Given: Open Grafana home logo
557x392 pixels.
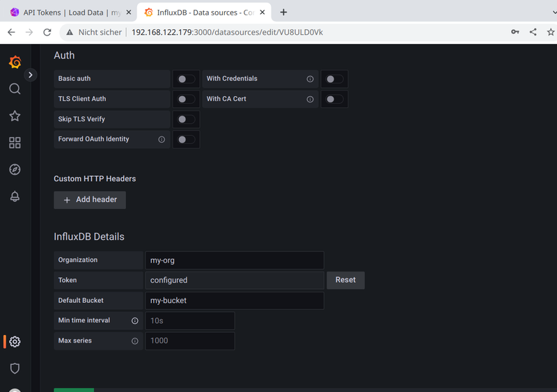Looking at the screenshot, I should [15, 62].
